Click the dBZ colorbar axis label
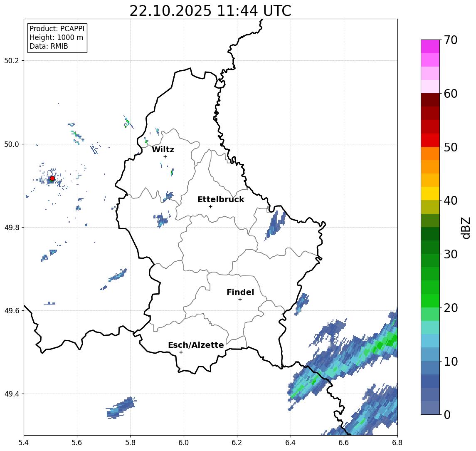The image size is (476, 451). (466, 228)
